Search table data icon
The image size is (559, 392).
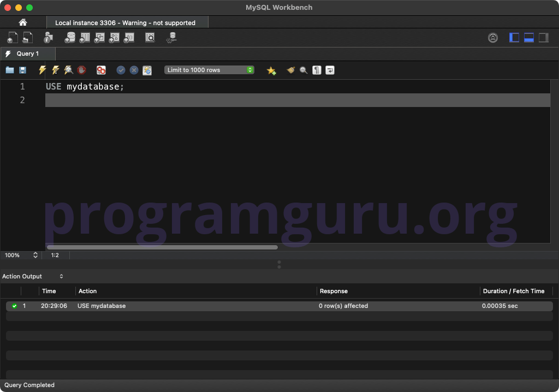click(x=150, y=38)
